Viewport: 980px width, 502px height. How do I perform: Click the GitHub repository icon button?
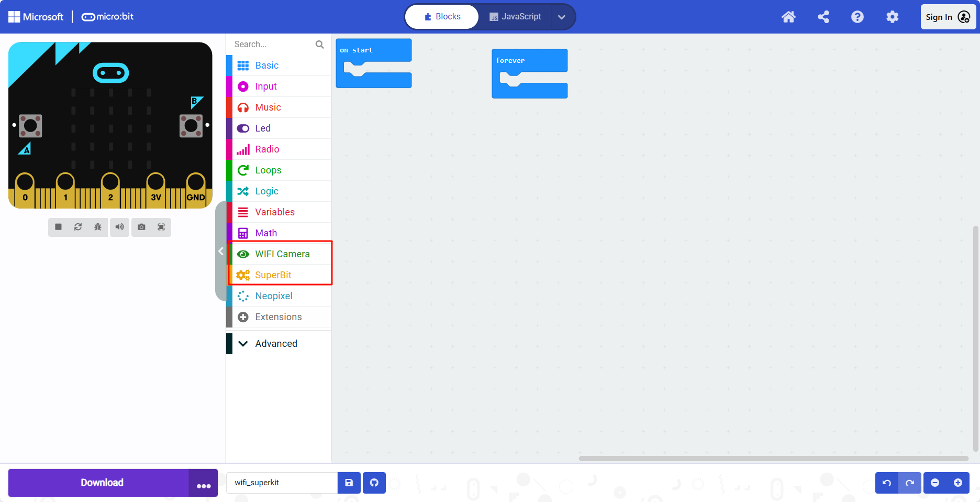pyautogui.click(x=374, y=483)
